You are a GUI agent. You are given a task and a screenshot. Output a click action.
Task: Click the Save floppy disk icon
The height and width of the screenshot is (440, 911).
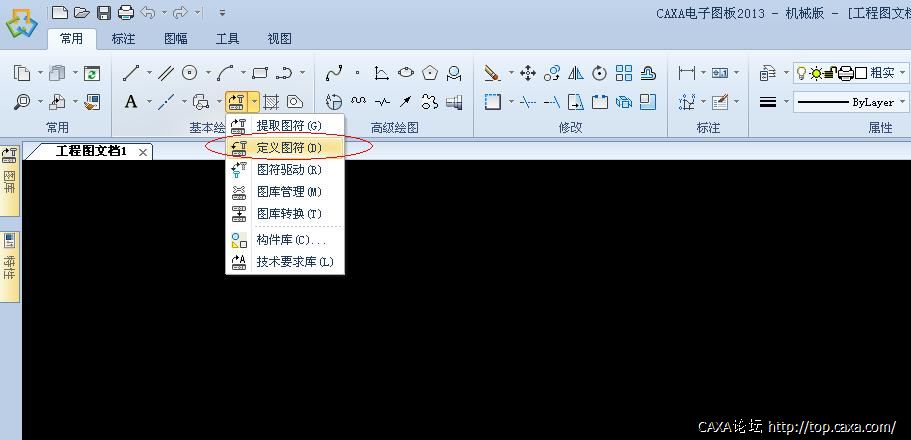[104, 12]
